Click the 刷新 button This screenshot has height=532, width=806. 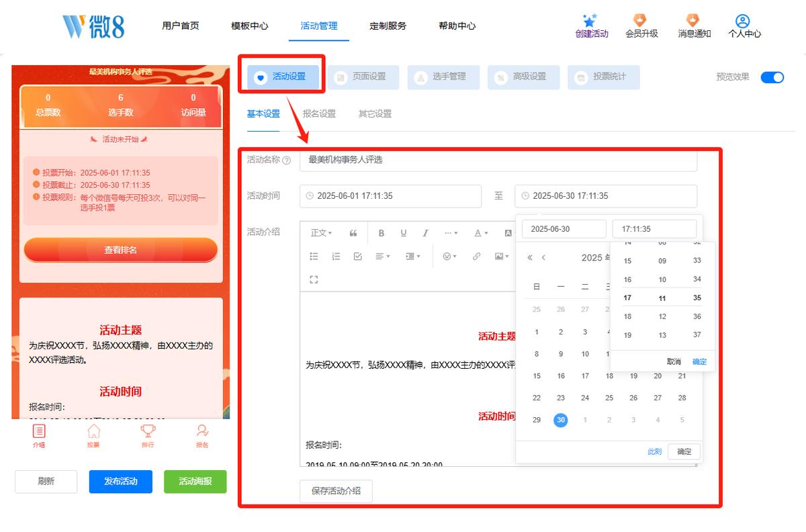tap(46, 482)
